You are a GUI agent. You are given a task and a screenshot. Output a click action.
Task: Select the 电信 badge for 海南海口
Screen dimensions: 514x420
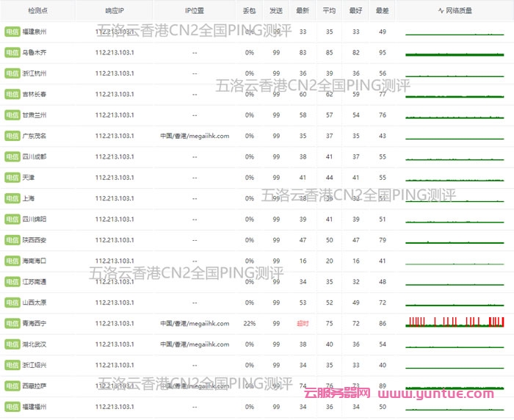12,261
